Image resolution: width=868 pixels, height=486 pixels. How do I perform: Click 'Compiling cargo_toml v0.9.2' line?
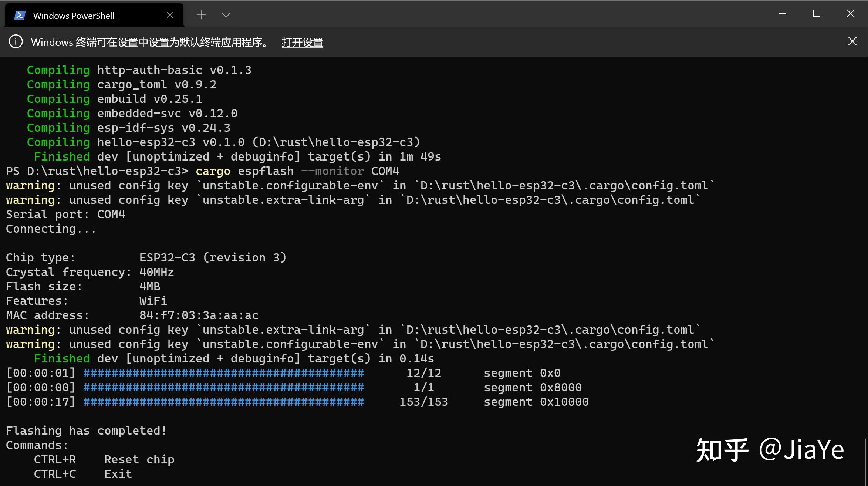pyautogui.click(x=122, y=84)
